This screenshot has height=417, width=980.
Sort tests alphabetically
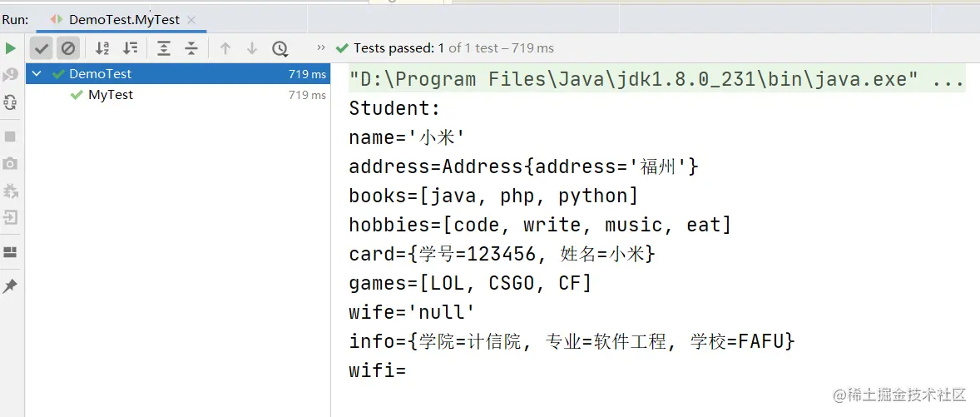pyautogui.click(x=101, y=48)
